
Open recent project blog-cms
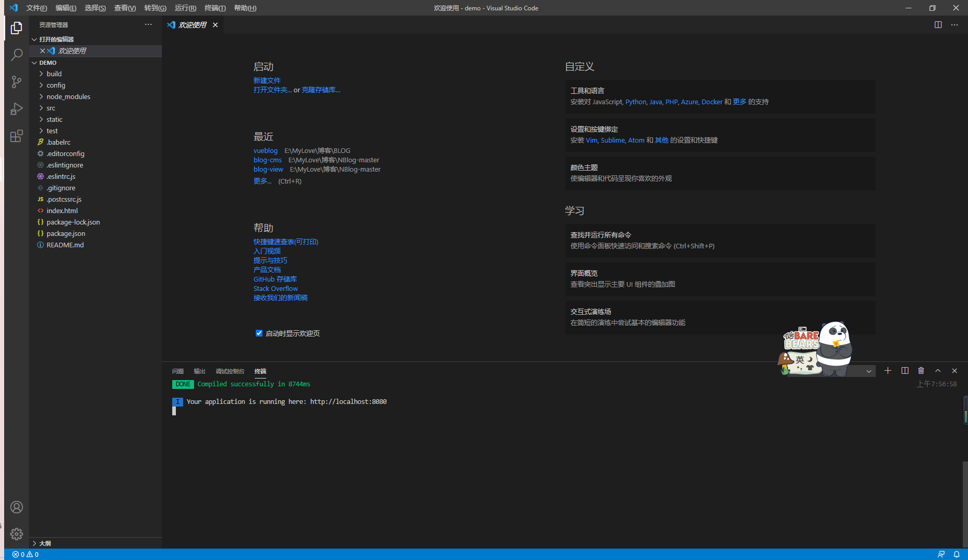(268, 160)
